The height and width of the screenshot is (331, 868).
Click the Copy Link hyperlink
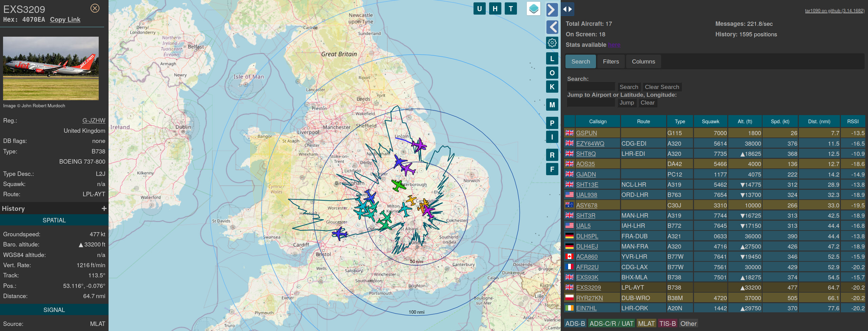(x=65, y=20)
